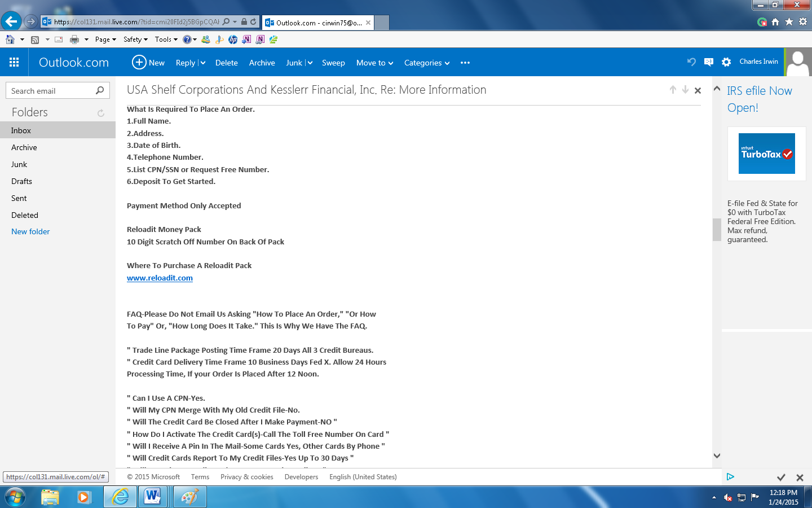Open the Terms footer link
Screen dimensions: 812x508
[200, 477]
